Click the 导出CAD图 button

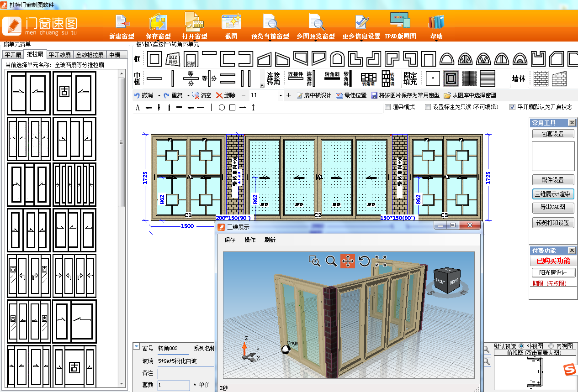[553, 208]
